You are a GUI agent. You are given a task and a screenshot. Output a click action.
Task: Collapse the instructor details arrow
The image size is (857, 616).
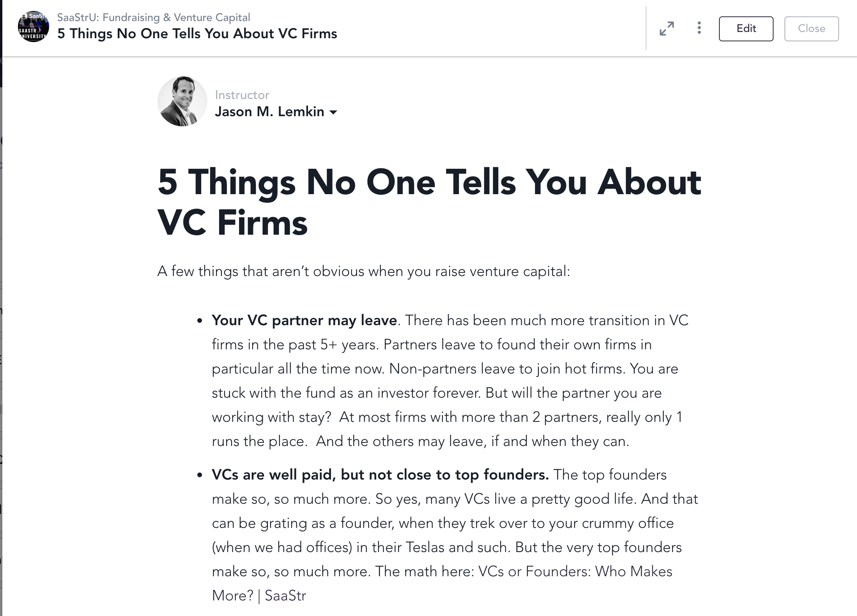click(334, 112)
